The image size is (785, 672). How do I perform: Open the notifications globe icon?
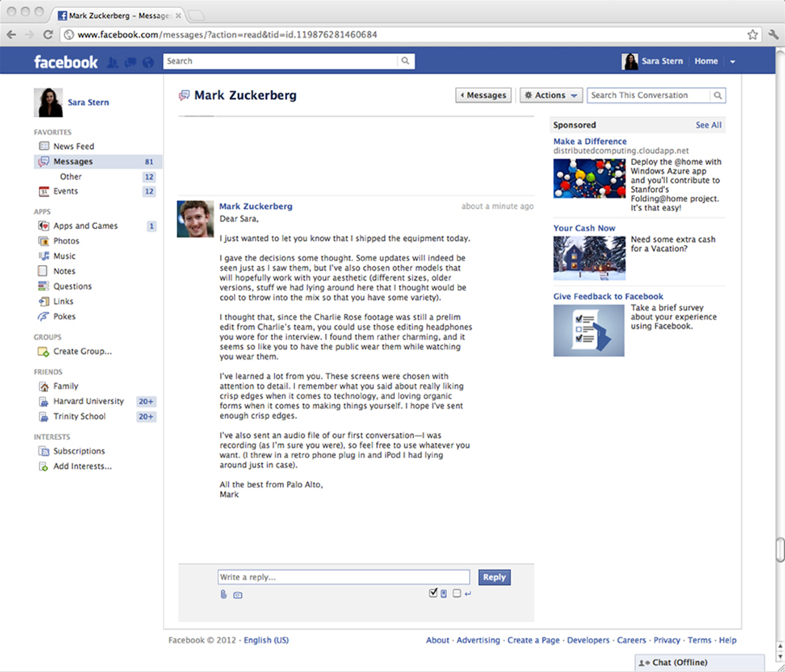148,62
